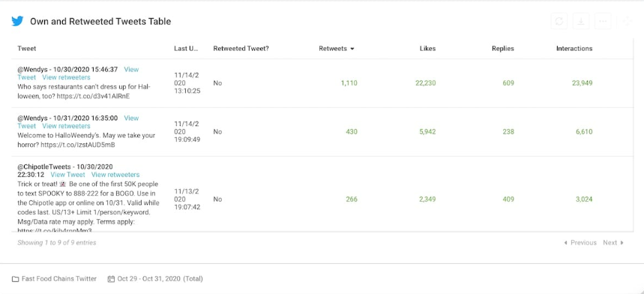Viewport: 644px width, 294px height.
Task: Click the calendar icon by date range
Action: [x=111, y=279]
